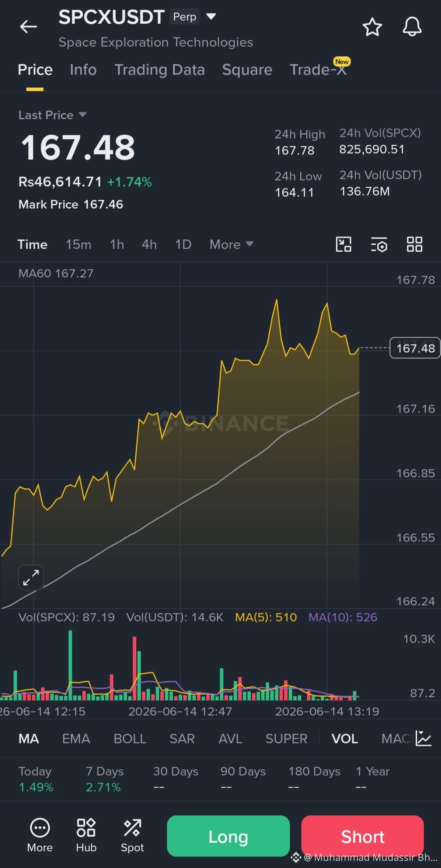This screenshot has height=868, width=441.
Task: Toggle the MACD sub-indicator
Action: [396, 739]
